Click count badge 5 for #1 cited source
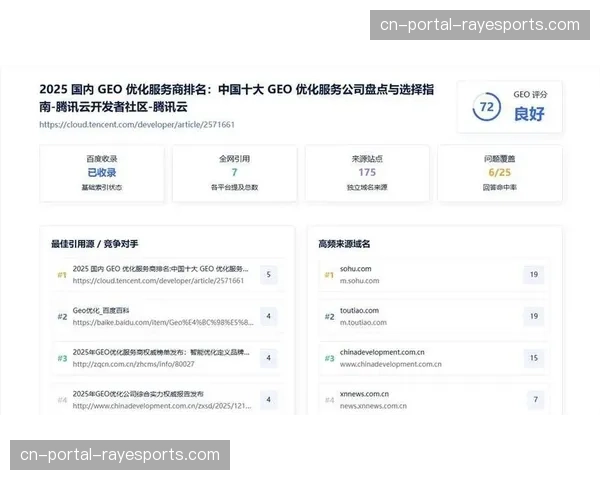Screen dimensions: 600x480 [269, 274]
